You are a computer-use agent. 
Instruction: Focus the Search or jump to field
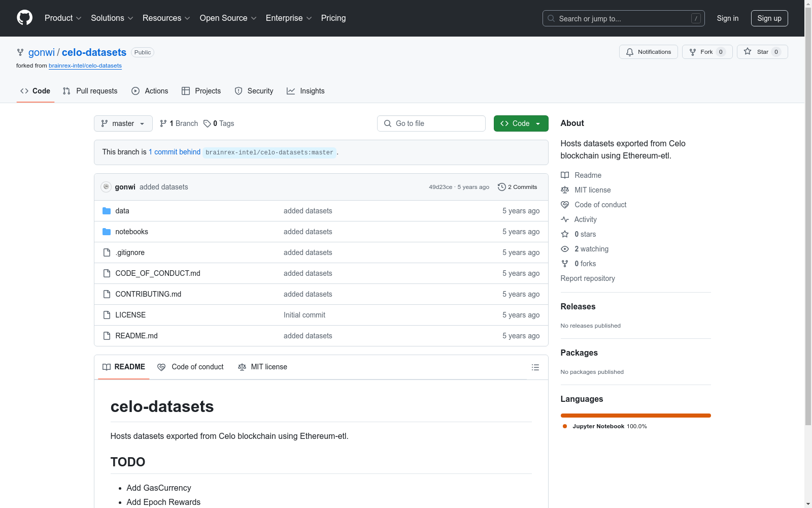tap(623, 18)
